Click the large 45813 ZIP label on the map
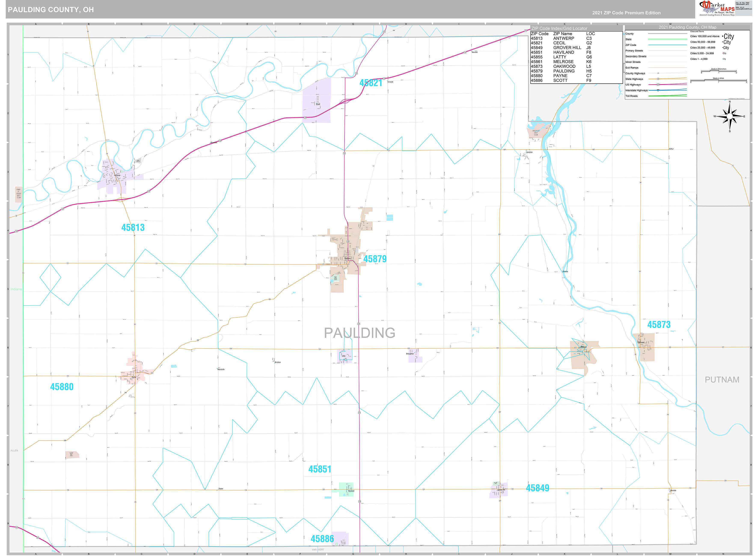The image size is (756, 556). [x=133, y=228]
